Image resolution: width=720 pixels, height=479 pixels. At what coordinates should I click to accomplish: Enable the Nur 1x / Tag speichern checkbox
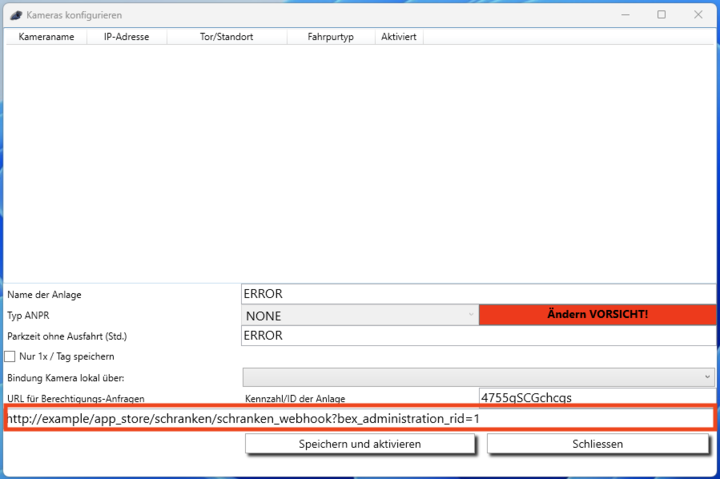coord(11,356)
